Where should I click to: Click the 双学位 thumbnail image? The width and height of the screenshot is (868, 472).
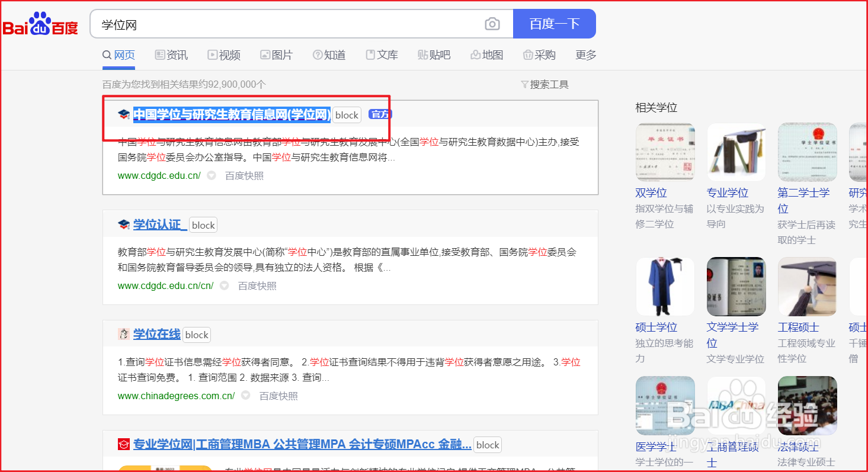click(665, 152)
